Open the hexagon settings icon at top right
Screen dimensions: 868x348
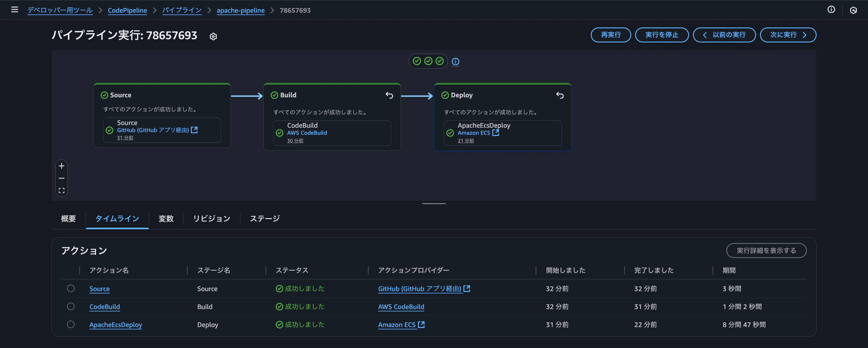coord(853,10)
